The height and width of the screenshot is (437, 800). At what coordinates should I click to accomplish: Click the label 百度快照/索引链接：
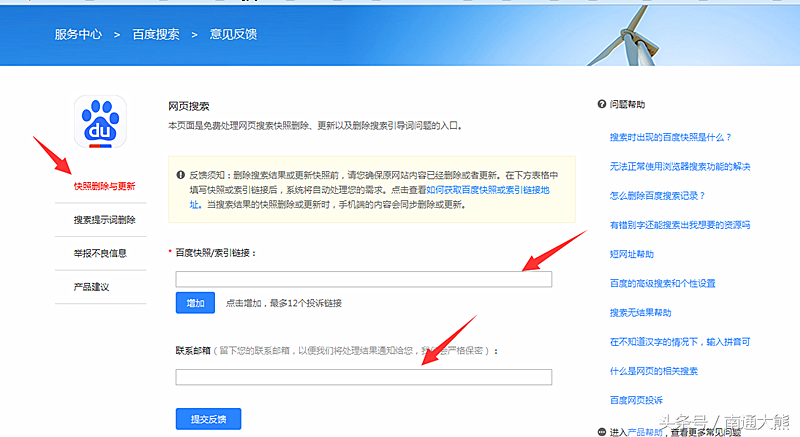point(215,252)
